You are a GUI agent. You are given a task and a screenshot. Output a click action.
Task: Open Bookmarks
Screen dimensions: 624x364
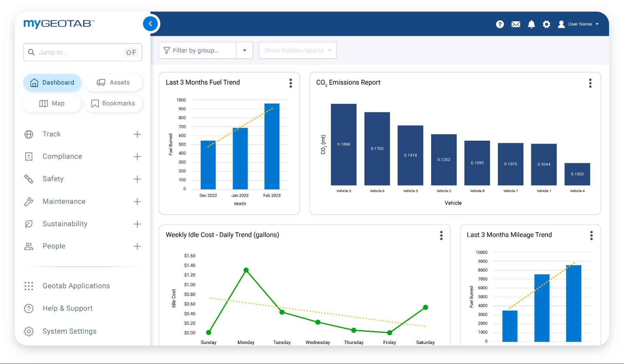tap(113, 103)
